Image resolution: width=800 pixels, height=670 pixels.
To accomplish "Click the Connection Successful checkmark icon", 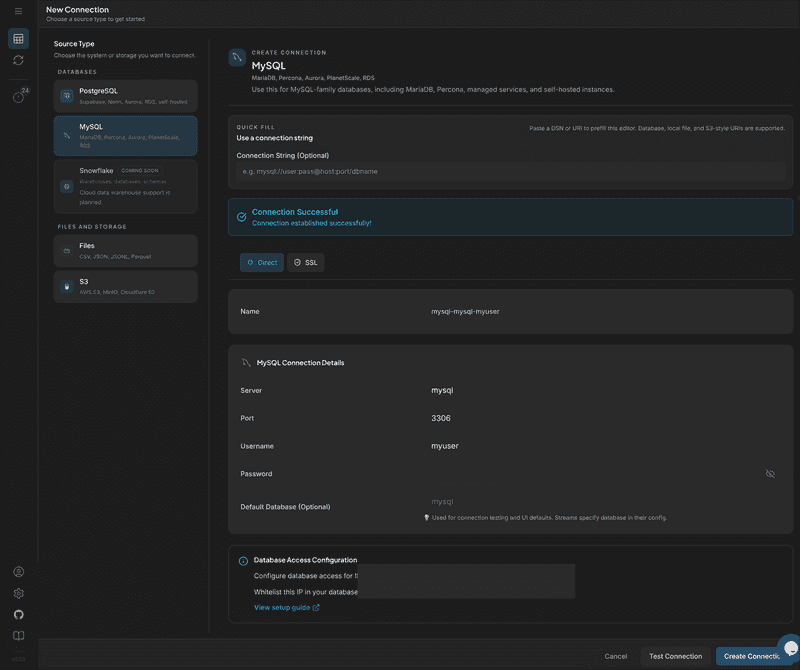I will pos(241,217).
